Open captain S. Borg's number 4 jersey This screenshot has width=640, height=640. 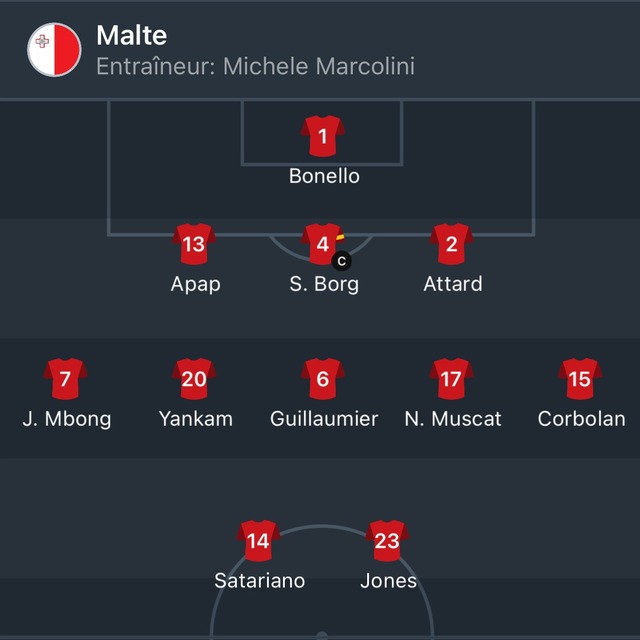[x=323, y=244]
